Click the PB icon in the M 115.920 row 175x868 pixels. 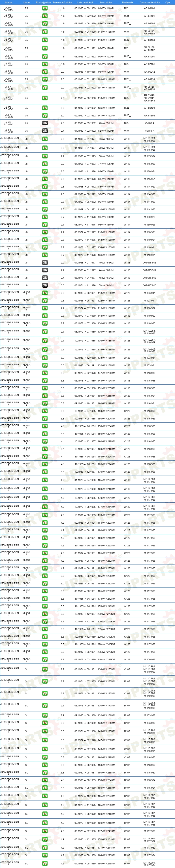[45, 164]
